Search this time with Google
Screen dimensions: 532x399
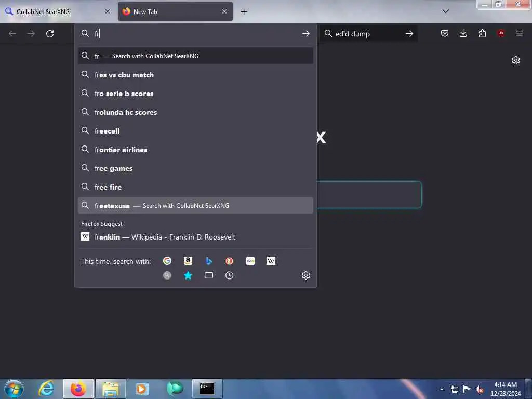click(167, 261)
